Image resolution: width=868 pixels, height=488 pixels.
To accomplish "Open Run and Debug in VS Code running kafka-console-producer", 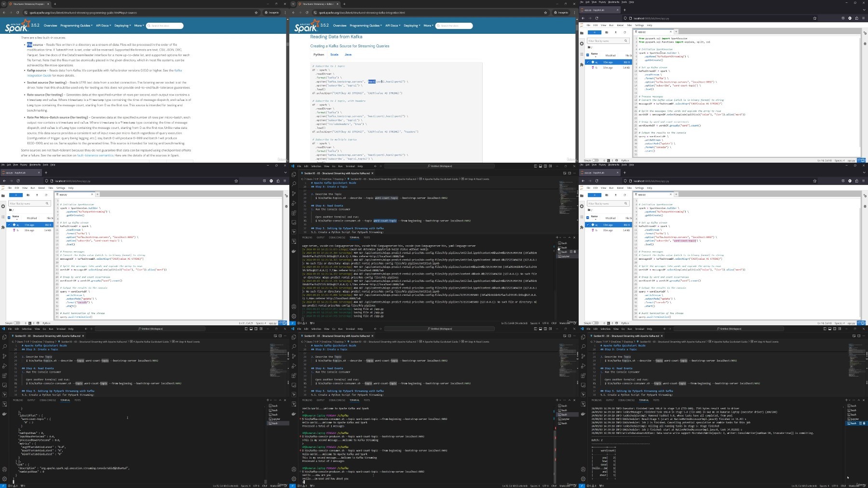I will click(294, 366).
